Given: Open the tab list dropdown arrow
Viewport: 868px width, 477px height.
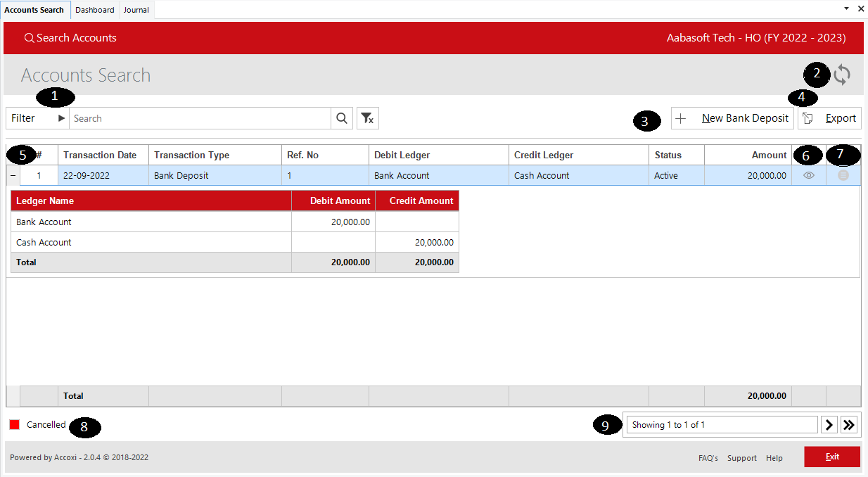Looking at the screenshot, I should pyautogui.click(x=846, y=8).
